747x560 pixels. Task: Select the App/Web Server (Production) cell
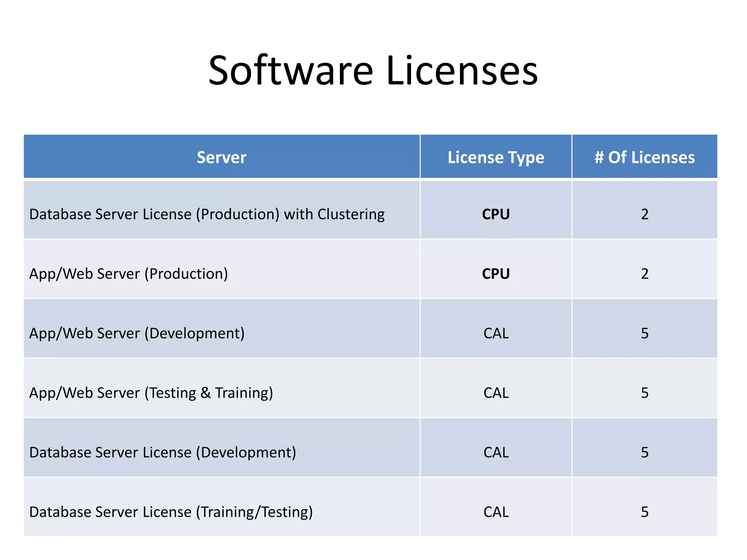coord(128,274)
